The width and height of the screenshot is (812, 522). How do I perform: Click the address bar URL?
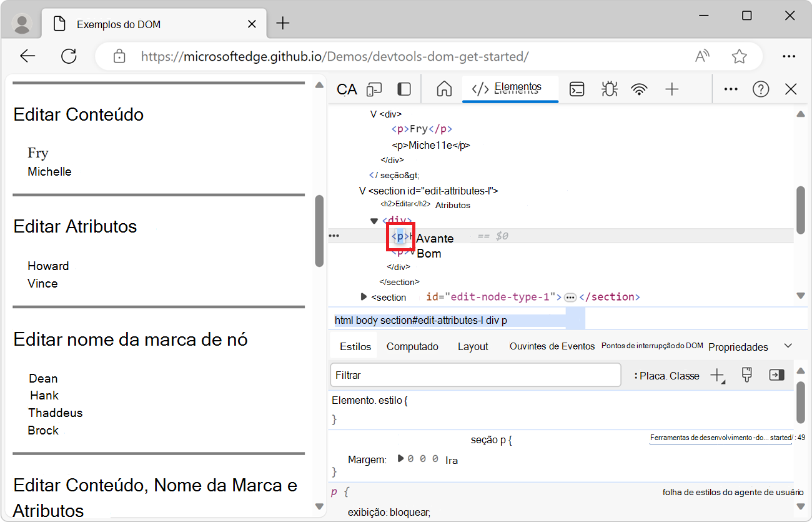[x=335, y=56]
